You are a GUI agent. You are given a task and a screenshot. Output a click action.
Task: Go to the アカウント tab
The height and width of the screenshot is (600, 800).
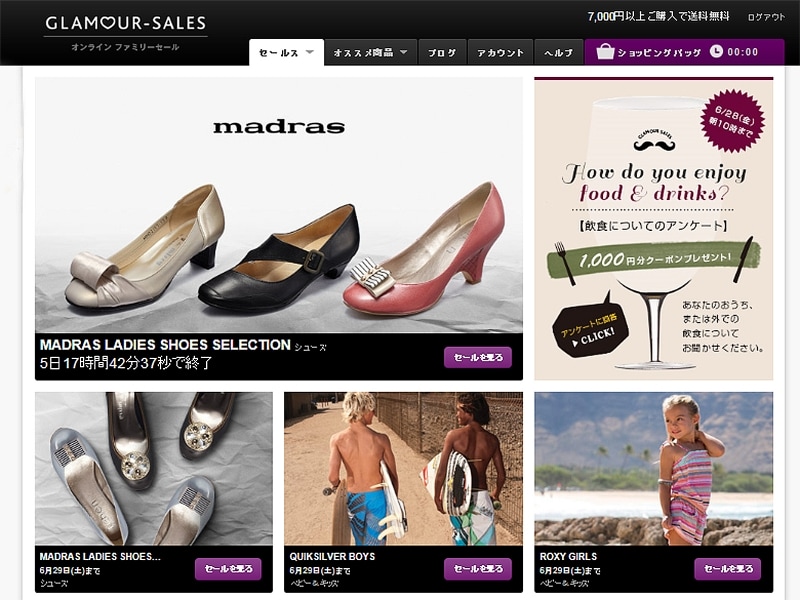tap(500, 53)
